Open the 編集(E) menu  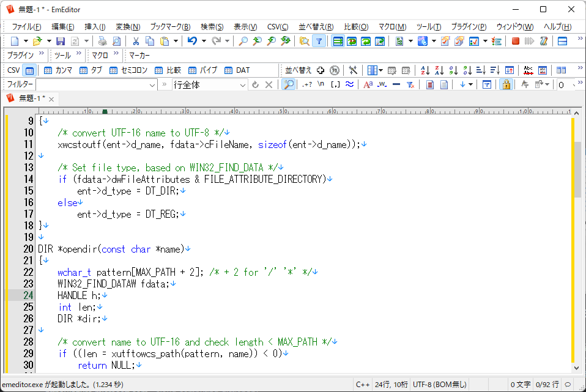click(63, 27)
